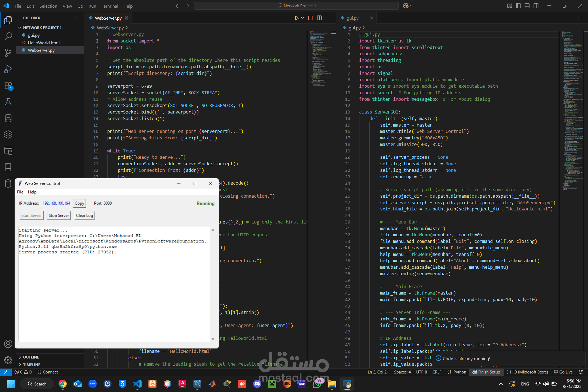This screenshot has height=392, width=588.
Task: Open the Manage gear in activity bar
Action: (x=8, y=360)
